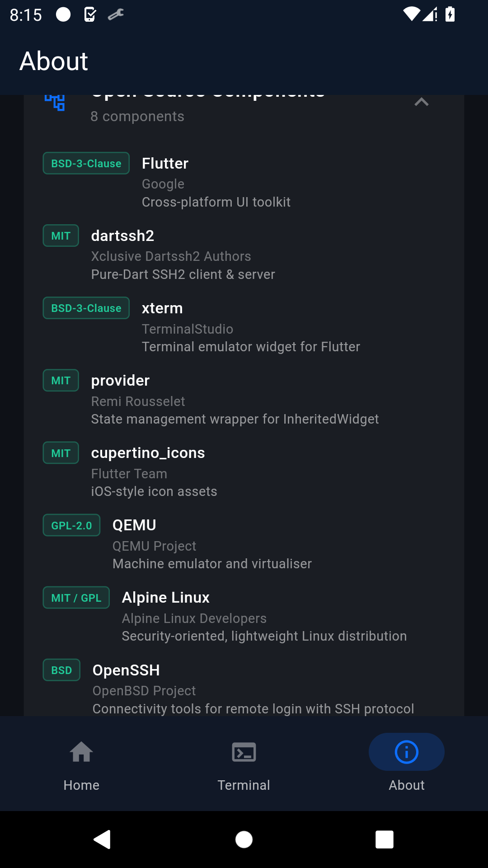Select the GPL-2.0 badge next to QEMU
Viewport: 488px width, 868px height.
tap(71, 525)
